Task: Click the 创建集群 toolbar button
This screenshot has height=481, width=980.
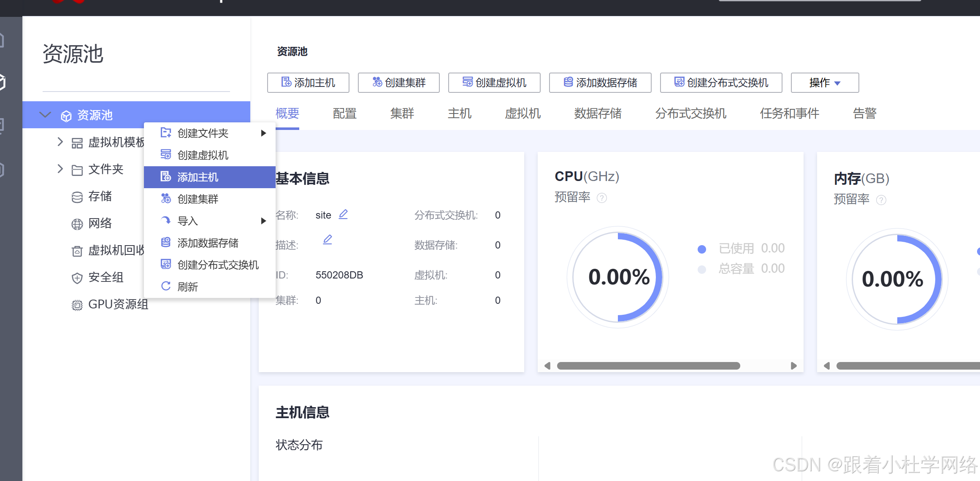Action: tap(398, 83)
